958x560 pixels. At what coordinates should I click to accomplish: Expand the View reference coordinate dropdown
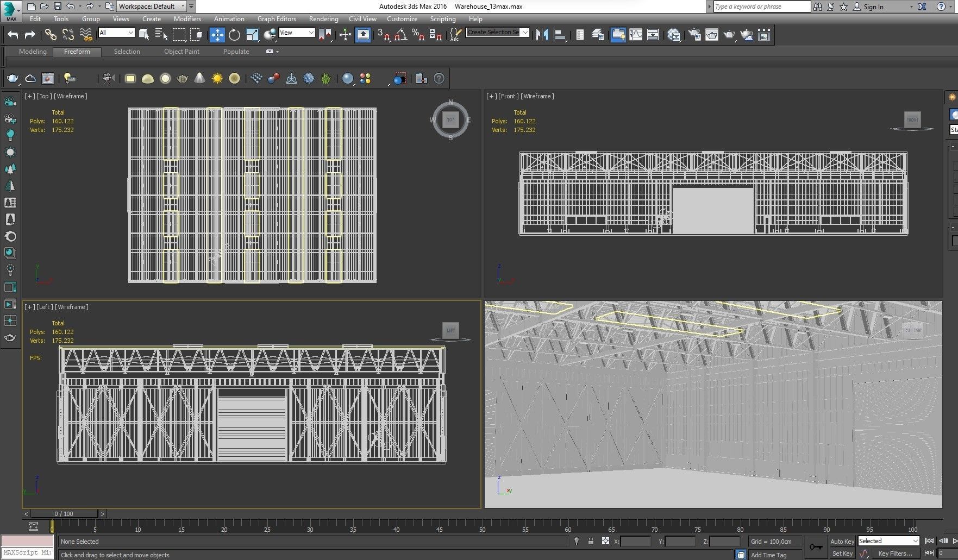(297, 33)
